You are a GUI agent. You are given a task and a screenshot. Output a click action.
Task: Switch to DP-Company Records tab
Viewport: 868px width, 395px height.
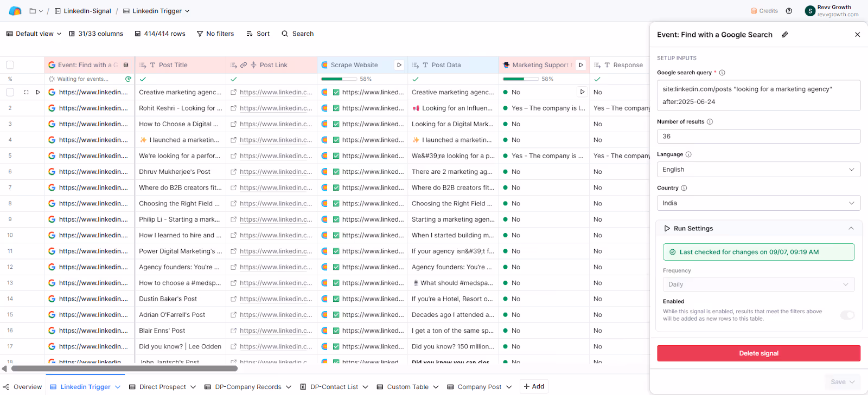pyautogui.click(x=248, y=387)
